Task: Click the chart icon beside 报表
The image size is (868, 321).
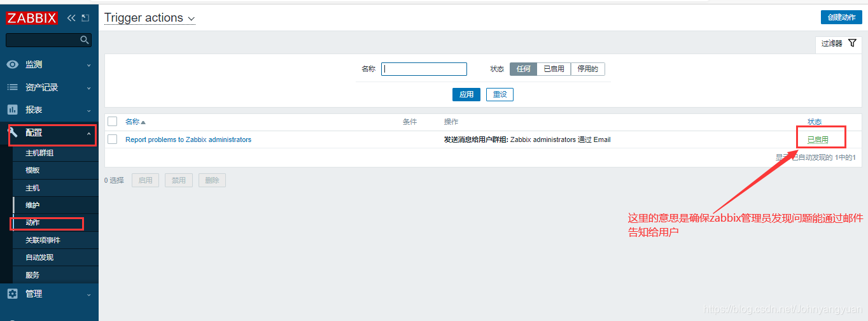Action: (x=13, y=110)
